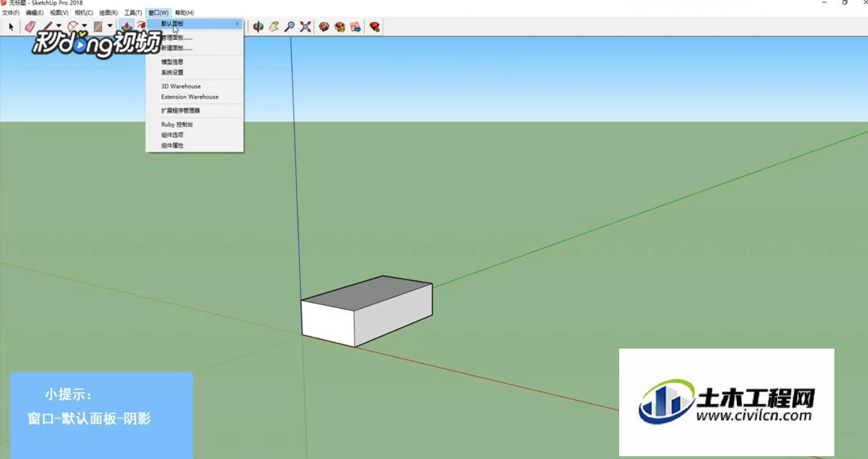The width and height of the screenshot is (868, 459).
Task: Select the Line pencil tool
Action: [47, 26]
